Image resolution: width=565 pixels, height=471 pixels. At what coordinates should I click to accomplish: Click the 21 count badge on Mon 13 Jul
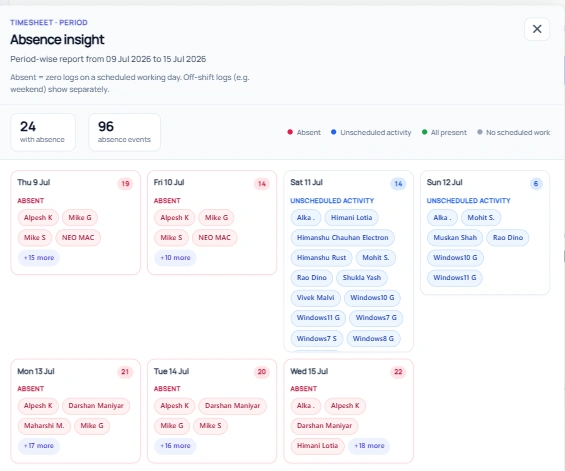tap(125, 372)
